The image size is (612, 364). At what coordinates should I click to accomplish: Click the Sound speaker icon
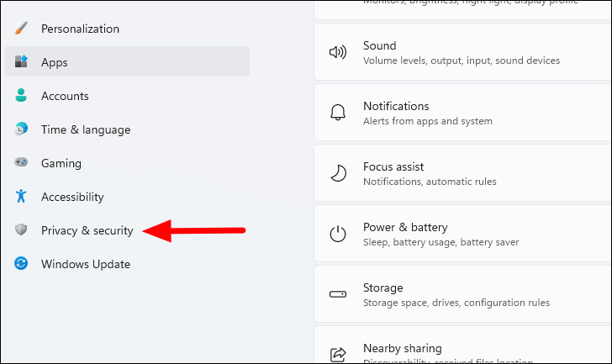[x=338, y=52]
